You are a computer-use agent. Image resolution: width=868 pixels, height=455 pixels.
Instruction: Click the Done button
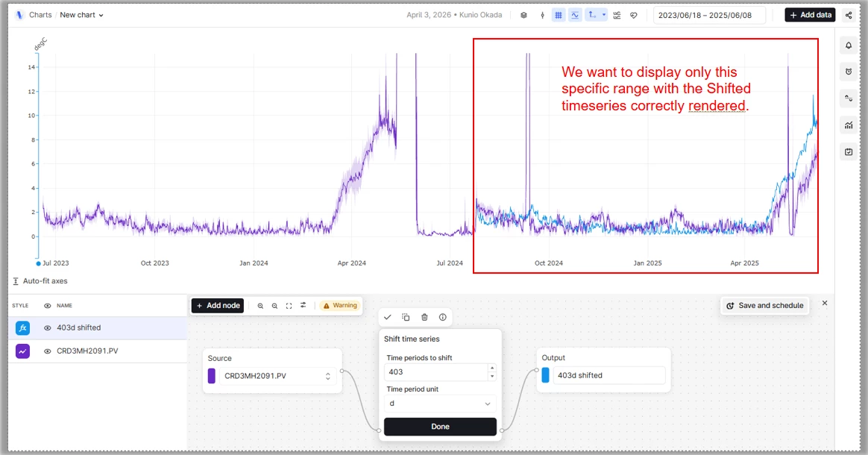click(440, 427)
